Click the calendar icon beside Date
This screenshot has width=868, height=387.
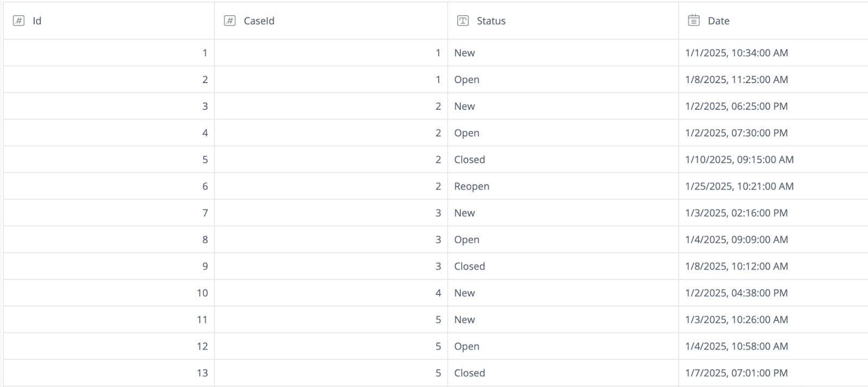point(693,21)
